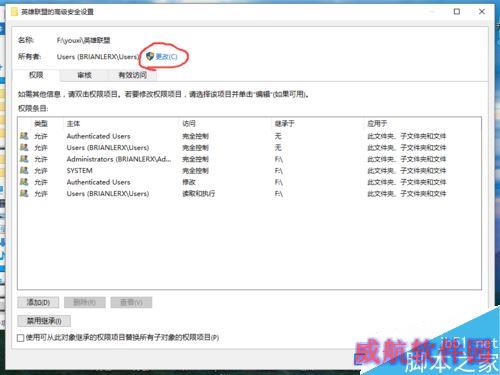Select the Users entry with 读取和执行 access

pyautogui.click(x=249, y=194)
